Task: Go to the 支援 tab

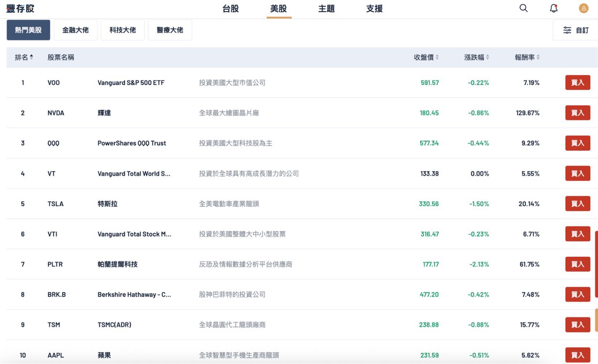Action: point(374,9)
